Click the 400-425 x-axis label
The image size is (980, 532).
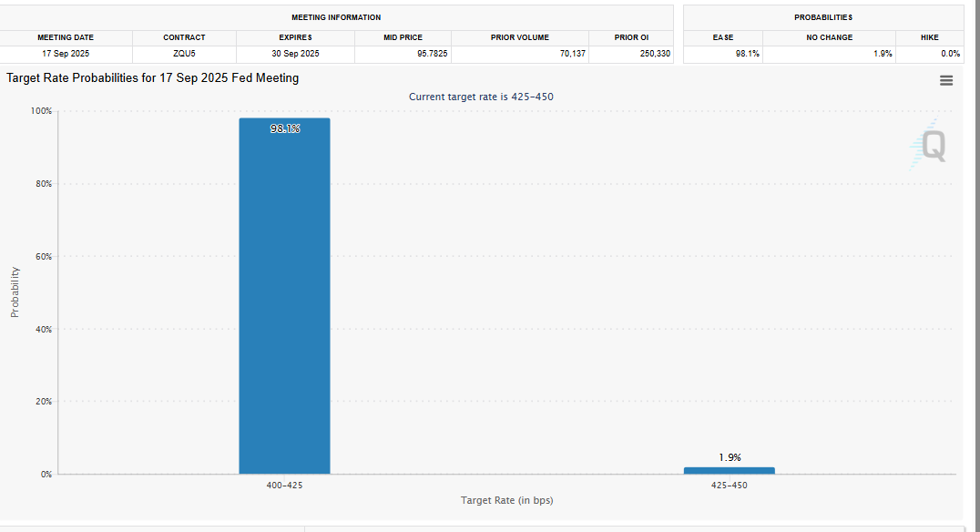[x=284, y=486]
